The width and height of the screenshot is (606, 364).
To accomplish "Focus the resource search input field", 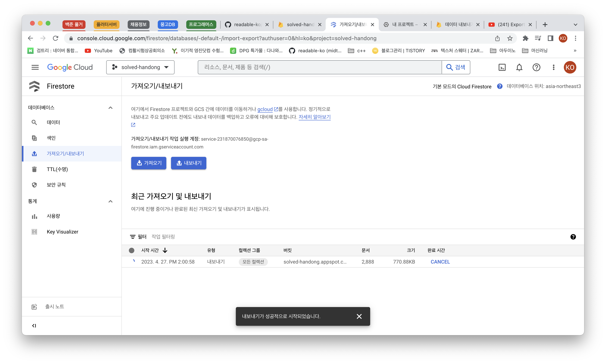I will 319,67.
